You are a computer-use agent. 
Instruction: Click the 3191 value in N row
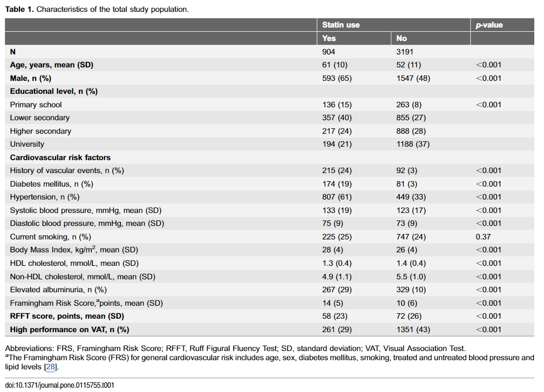[405, 52]
